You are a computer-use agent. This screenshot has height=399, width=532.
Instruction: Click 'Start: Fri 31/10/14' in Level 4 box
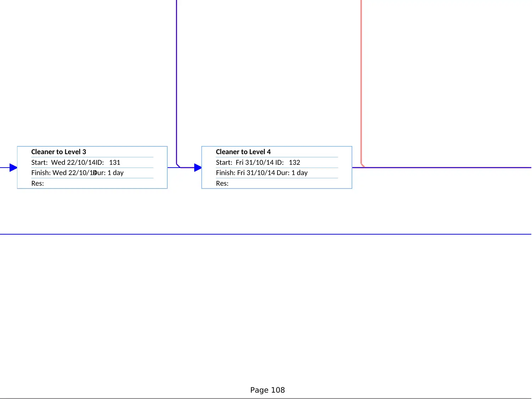(x=245, y=163)
